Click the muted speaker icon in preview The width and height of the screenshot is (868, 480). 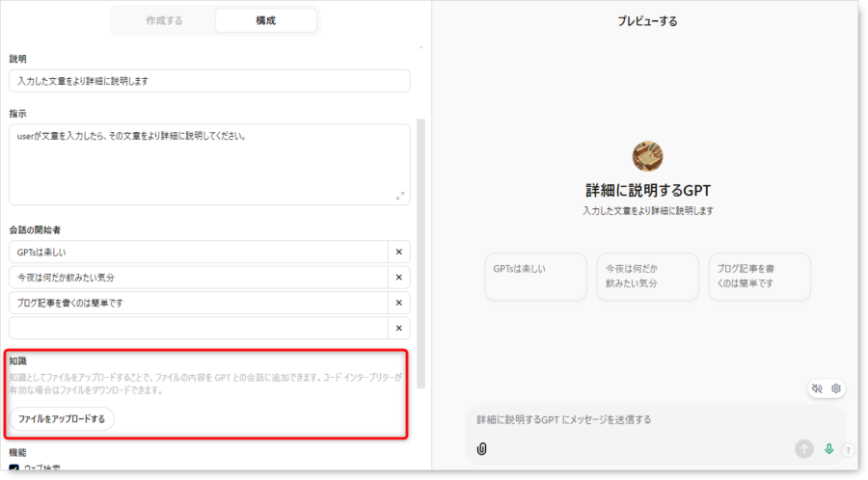pos(817,388)
